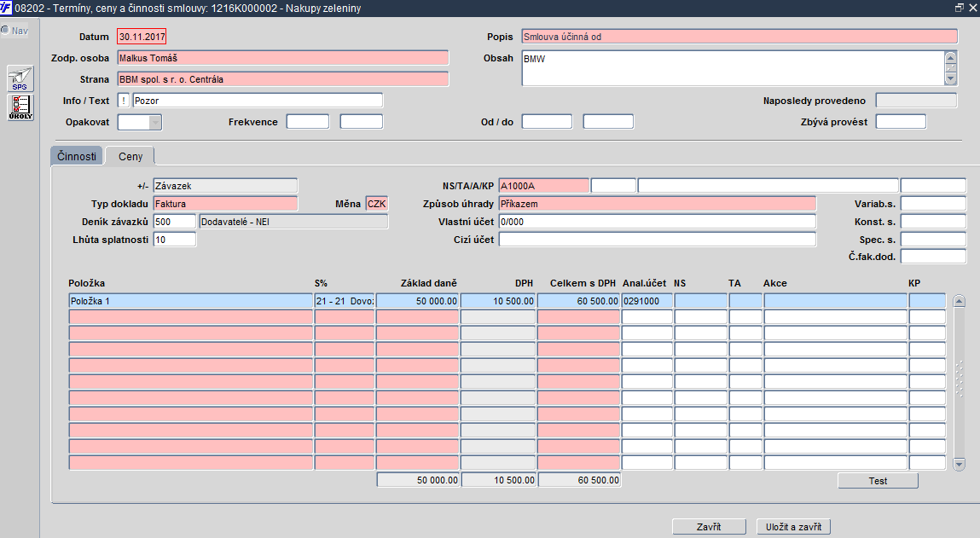Focus the Lhůta splatnosti field

[x=174, y=240]
